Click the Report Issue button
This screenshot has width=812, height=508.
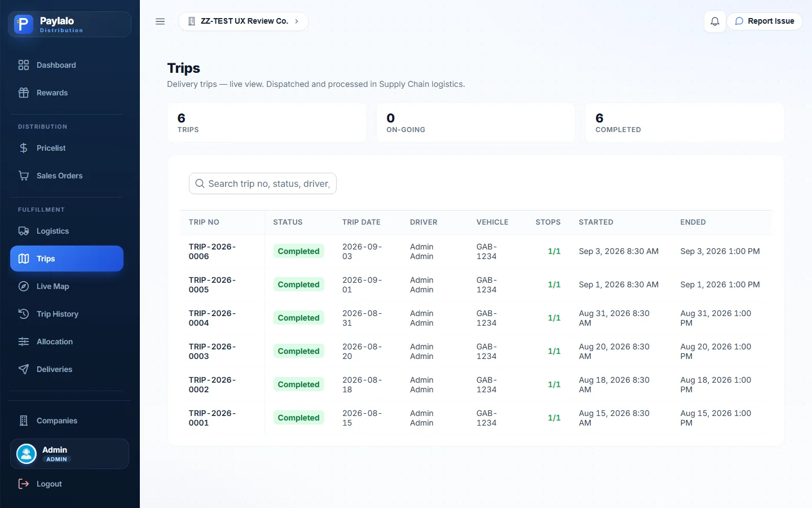765,21
